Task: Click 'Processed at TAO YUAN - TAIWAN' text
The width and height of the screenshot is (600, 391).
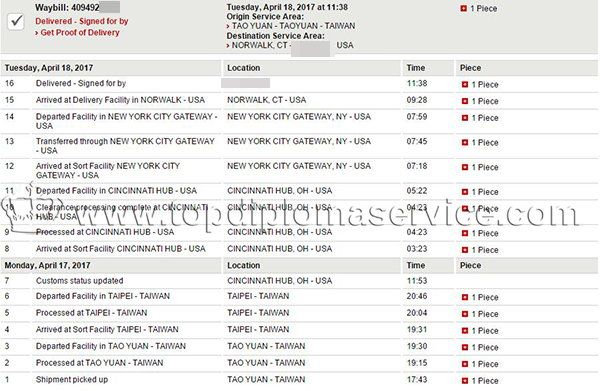Action: click(99, 363)
